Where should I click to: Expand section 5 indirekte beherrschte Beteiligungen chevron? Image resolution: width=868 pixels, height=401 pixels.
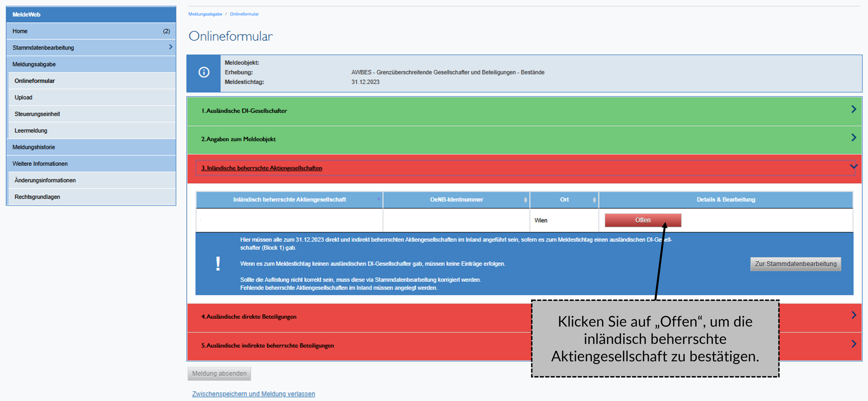pyautogui.click(x=853, y=344)
